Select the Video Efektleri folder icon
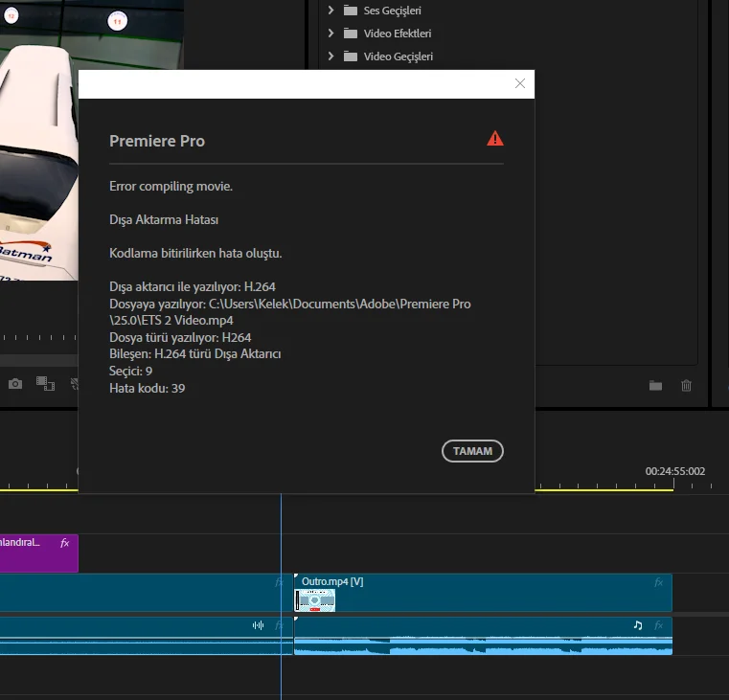The height and width of the screenshot is (700, 729). click(351, 34)
